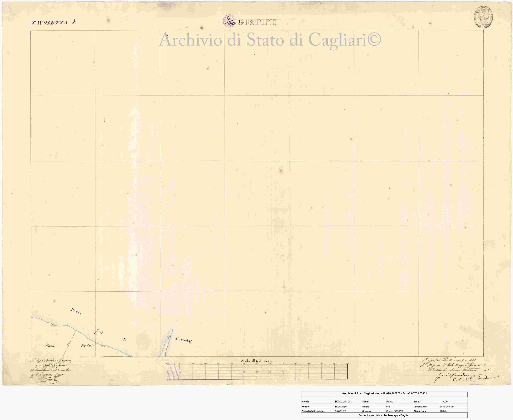Click the anchor symbol near Porto
This screenshot has height=420, width=513.
point(98,332)
